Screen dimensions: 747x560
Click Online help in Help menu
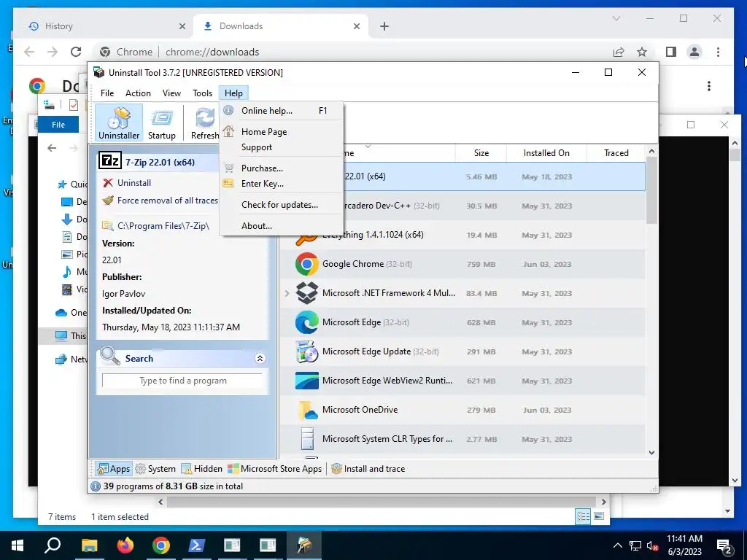(282, 111)
